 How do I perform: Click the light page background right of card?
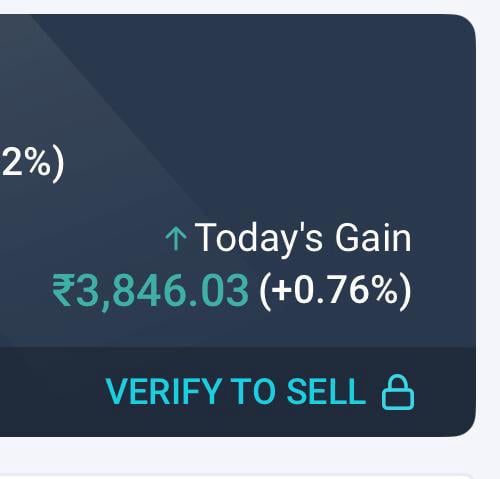[488, 233]
